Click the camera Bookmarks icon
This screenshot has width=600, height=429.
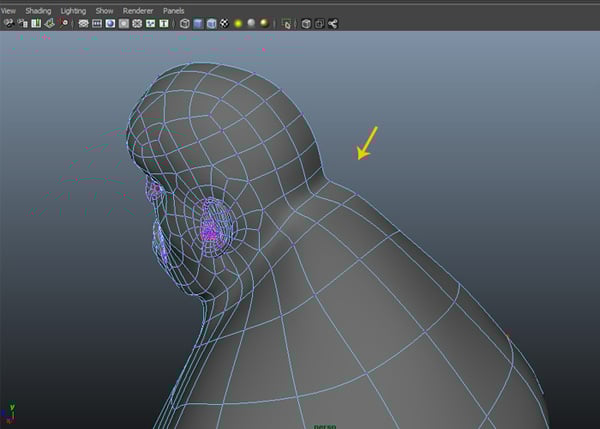34,23
